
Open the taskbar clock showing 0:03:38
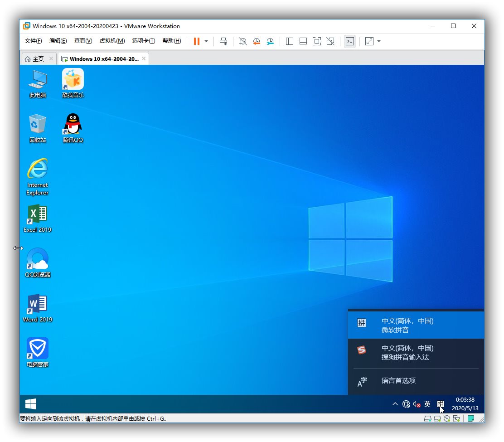pyautogui.click(x=465, y=404)
